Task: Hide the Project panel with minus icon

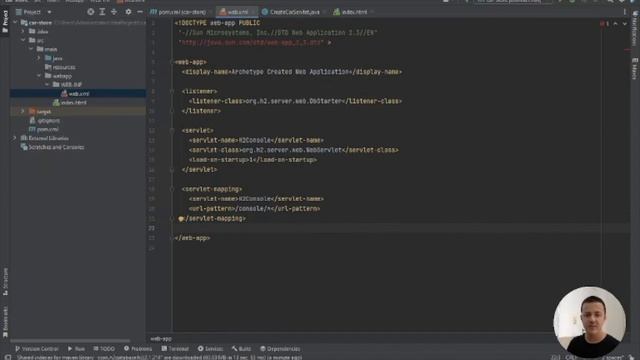Action: pyautogui.click(x=140, y=12)
